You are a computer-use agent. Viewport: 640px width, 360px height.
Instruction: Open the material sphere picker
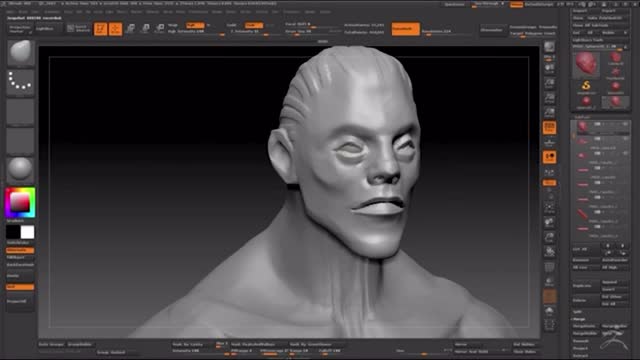[x=20, y=169]
